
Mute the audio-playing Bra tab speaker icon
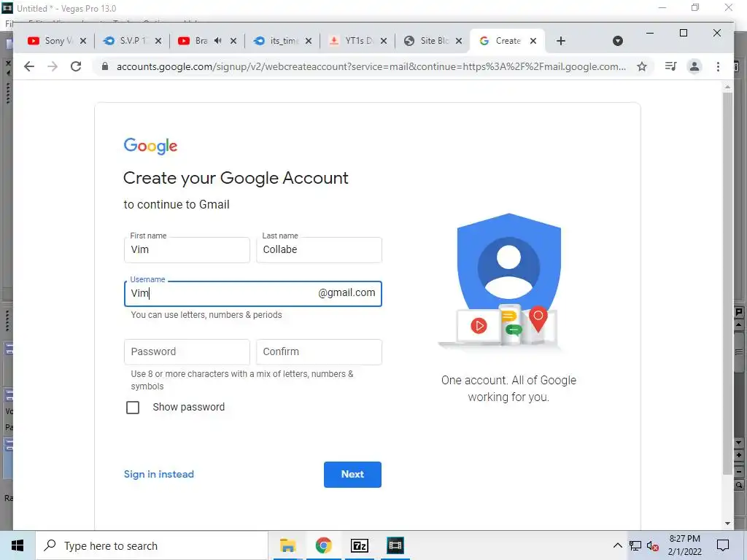217,41
